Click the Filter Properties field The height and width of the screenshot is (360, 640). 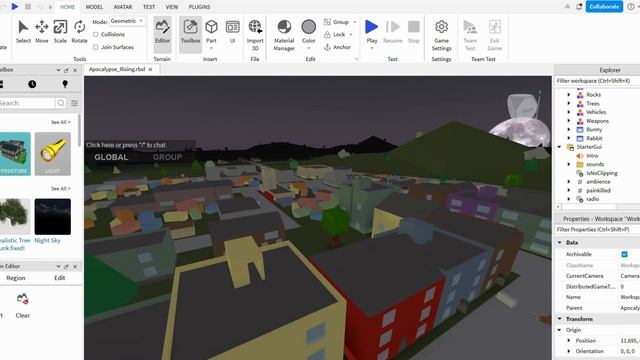tap(598, 229)
